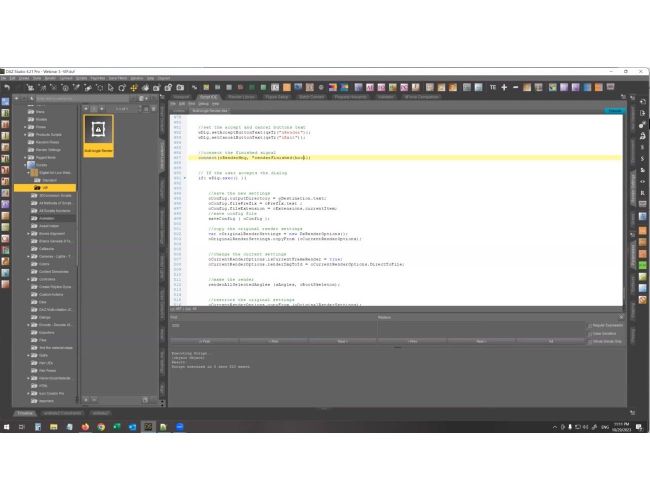Click the Find button under the search field
Viewport: 650px width, 500px height.
coord(204,341)
